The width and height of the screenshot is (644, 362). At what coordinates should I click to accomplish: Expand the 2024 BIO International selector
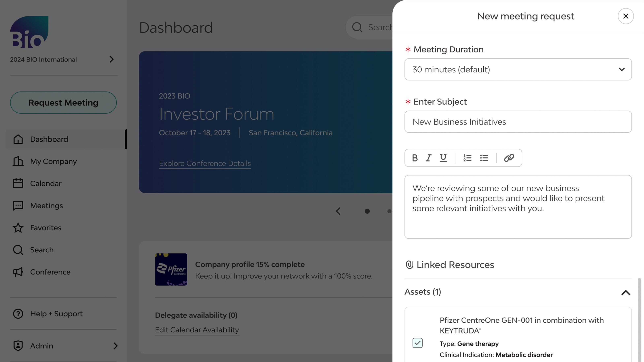tap(111, 60)
